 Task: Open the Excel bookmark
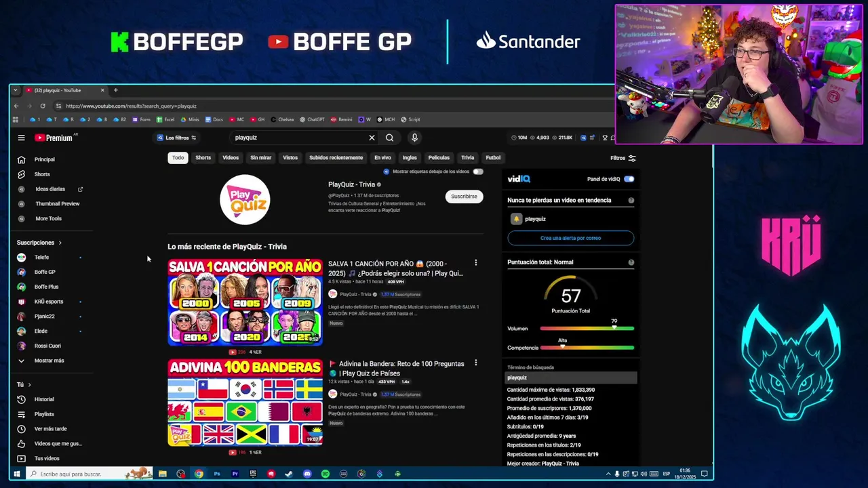click(165, 119)
